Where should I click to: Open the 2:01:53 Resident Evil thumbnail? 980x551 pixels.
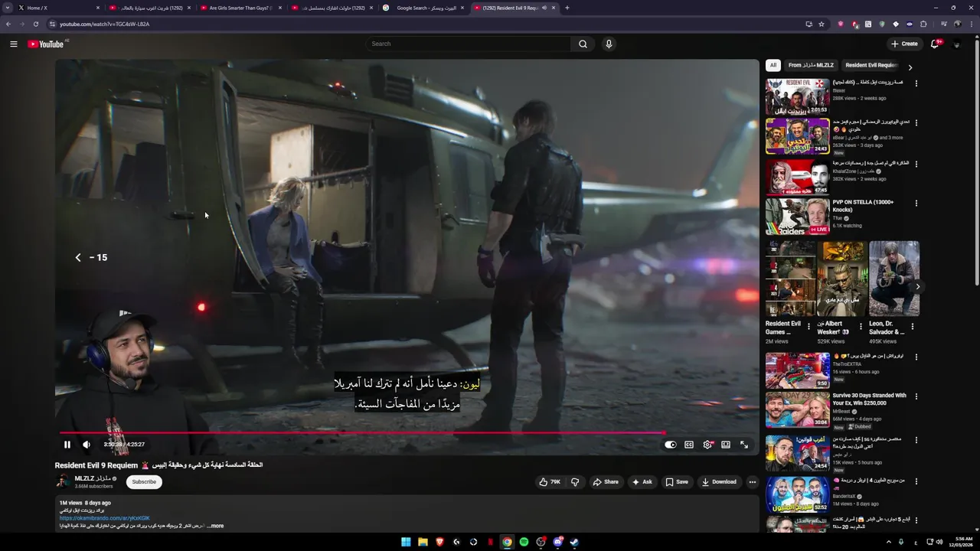click(797, 96)
